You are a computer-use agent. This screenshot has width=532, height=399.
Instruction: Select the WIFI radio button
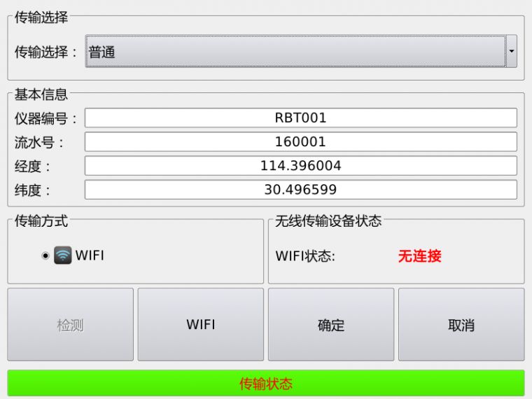46,255
